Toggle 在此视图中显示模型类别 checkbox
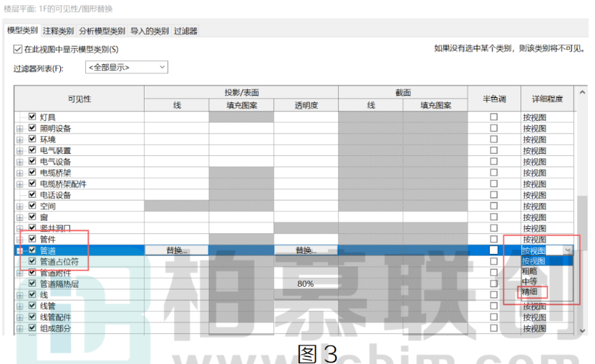The width and height of the screenshot is (595, 364). (18, 49)
